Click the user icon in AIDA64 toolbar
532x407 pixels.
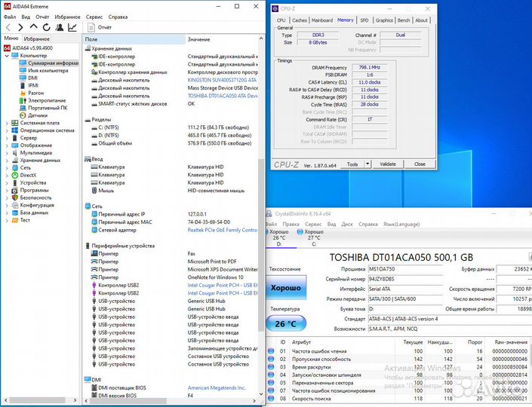click(58, 27)
